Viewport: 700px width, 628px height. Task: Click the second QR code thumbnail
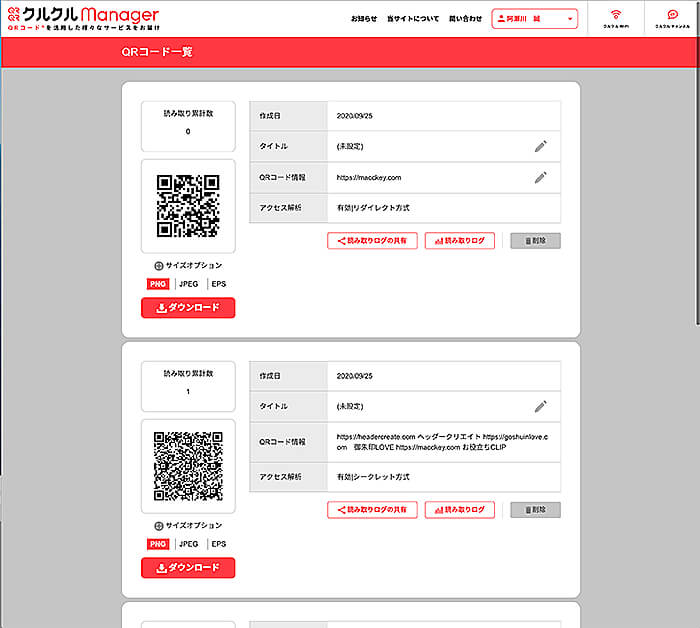(188, 466)
